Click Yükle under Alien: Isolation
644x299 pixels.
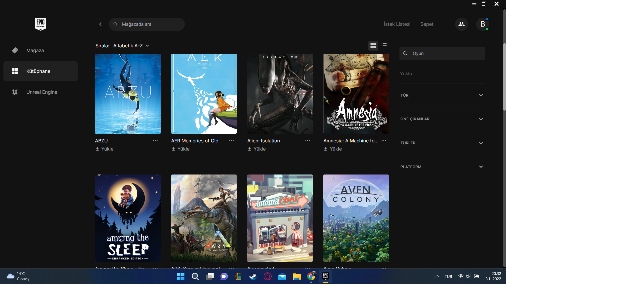[x=257, y=149]
